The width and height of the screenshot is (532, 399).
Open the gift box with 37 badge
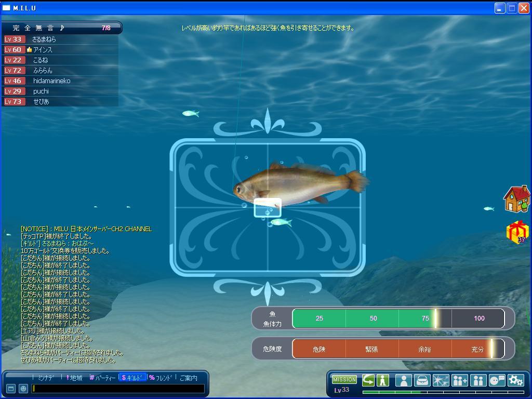(517, 232)
